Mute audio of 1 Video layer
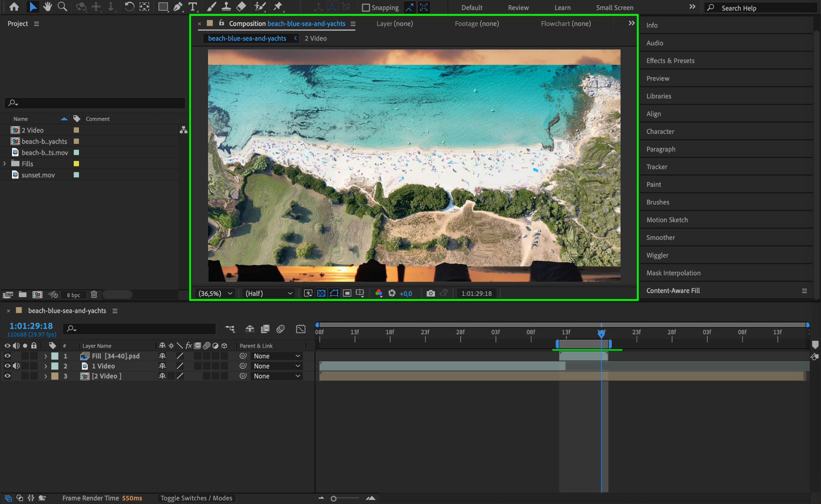Screen dimensions: 821x504 pyautogui.click(x=16, y=366)
